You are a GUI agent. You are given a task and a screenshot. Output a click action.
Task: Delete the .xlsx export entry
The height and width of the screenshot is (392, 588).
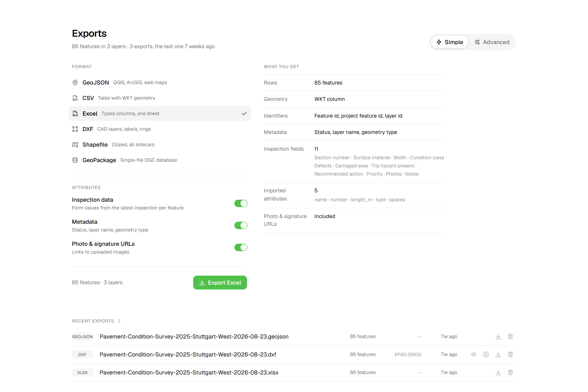tap(510, 372)
